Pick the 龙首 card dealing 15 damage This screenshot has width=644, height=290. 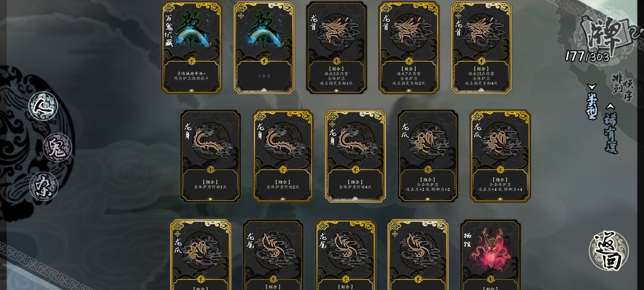[x=481, y=47]
